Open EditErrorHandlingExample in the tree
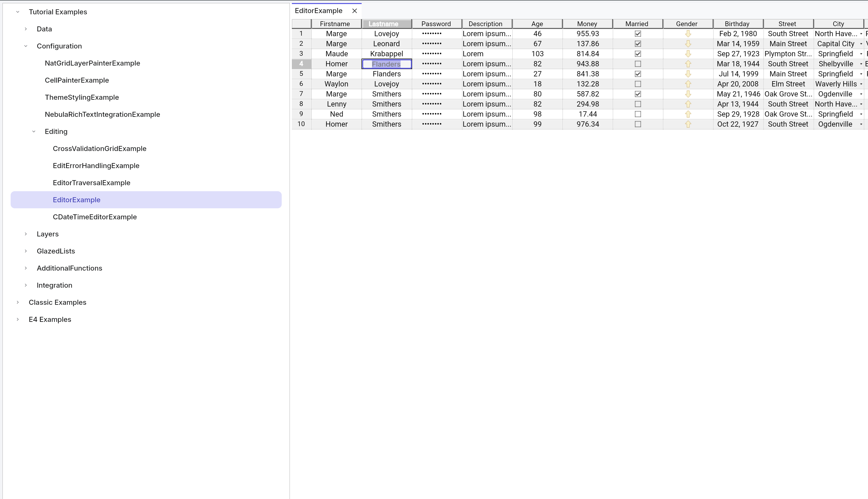 tap(96, 166)
